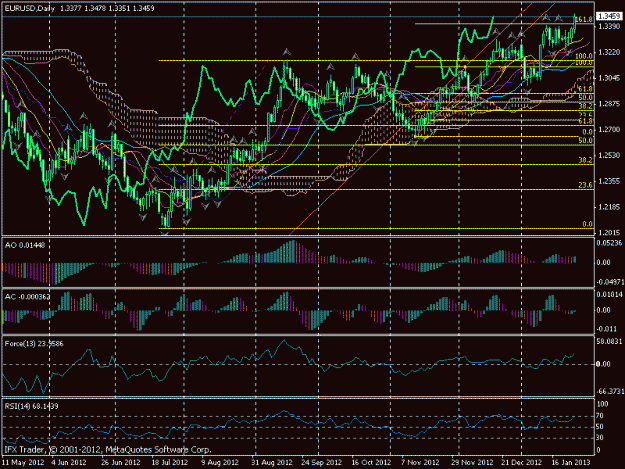Select the 0.05236 AO scale value
The image size is (625, 469).
[610, 243]
